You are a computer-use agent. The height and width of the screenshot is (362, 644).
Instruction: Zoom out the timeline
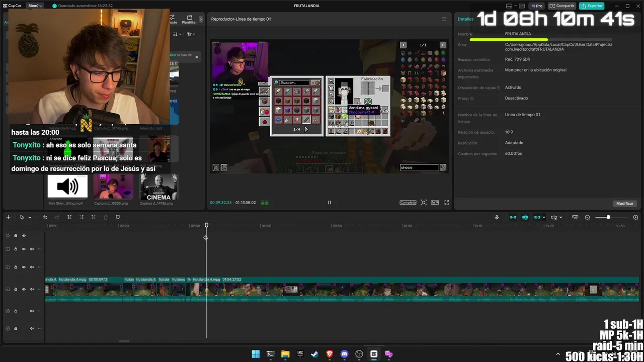(x=587, y=217)
